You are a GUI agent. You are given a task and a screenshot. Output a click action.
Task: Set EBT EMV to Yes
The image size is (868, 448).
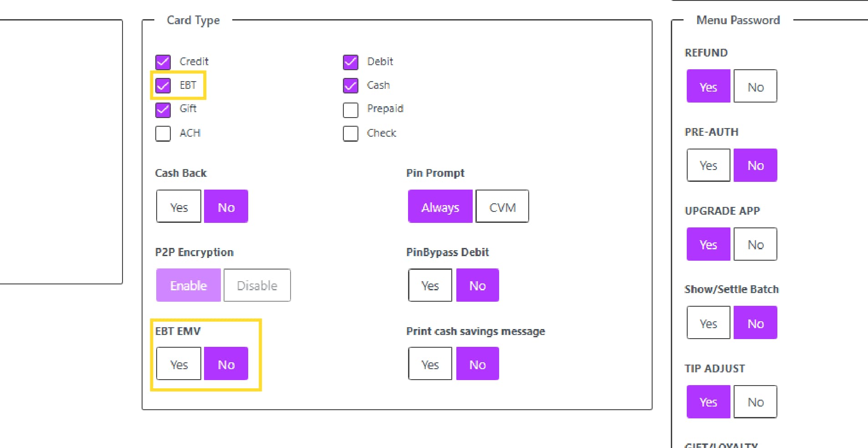179,364
